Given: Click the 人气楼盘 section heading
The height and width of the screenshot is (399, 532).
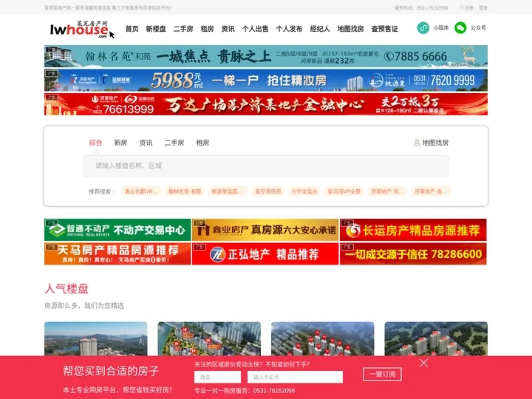Looking at the screenshot, I should (66, 289).
